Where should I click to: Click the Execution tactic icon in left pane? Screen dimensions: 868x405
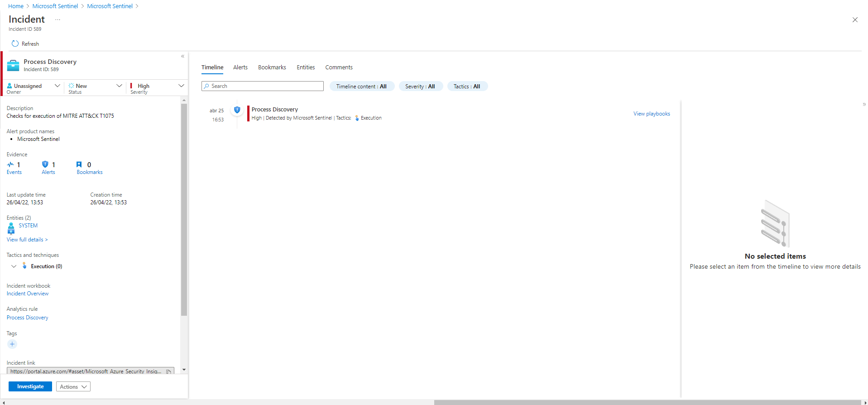[24, 265]
